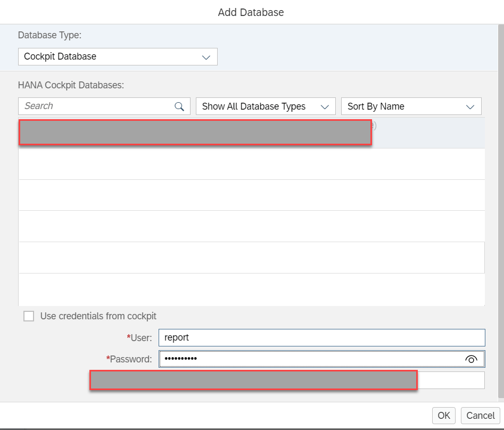Focus the HANA Cockpit Databases search field
This screenshot has width=504, height=430.
(96, 106)
